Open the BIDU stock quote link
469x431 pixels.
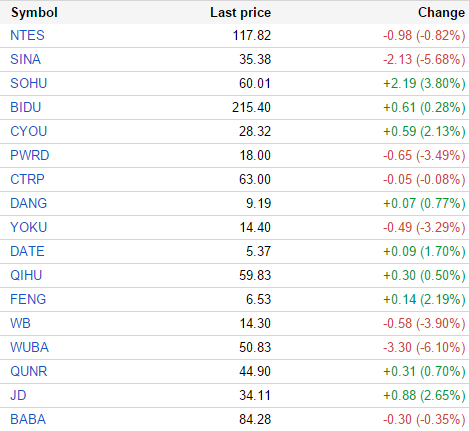tap(26, 107)
